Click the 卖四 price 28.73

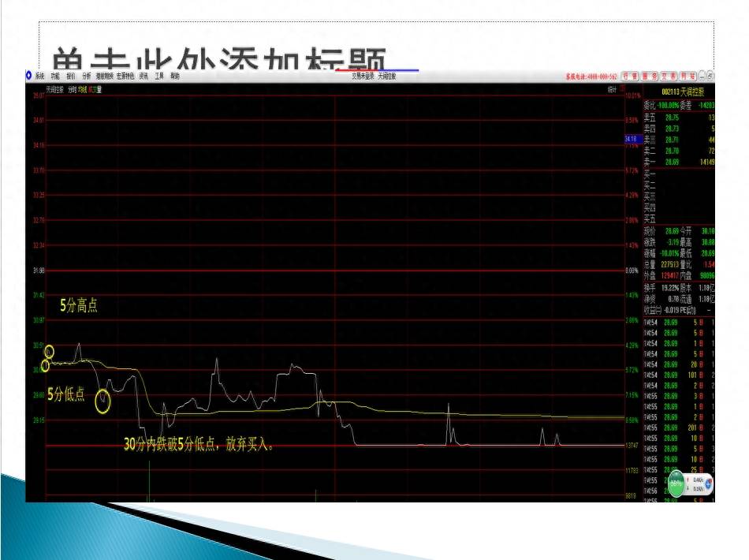coord(672,129)
